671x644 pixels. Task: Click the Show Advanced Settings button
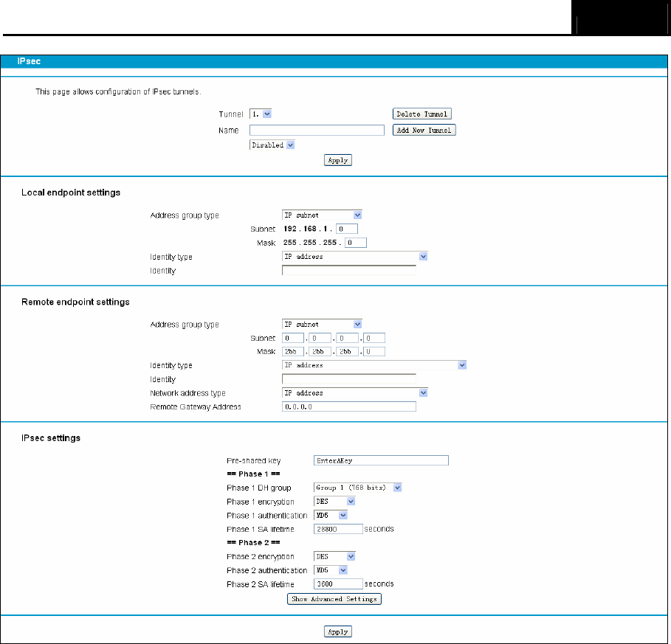pyautogui.click(x=334, y=599)
